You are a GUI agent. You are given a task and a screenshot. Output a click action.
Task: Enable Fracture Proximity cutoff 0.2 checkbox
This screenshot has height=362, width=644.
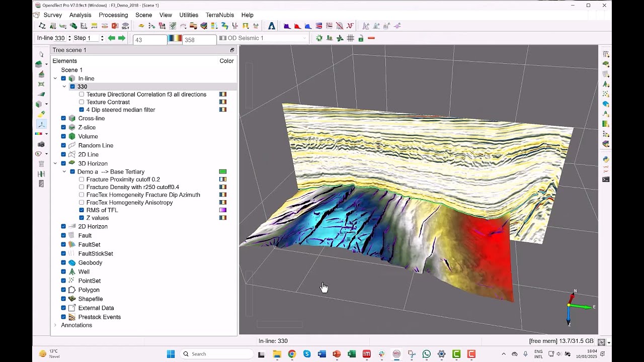(x=82, y=179)
